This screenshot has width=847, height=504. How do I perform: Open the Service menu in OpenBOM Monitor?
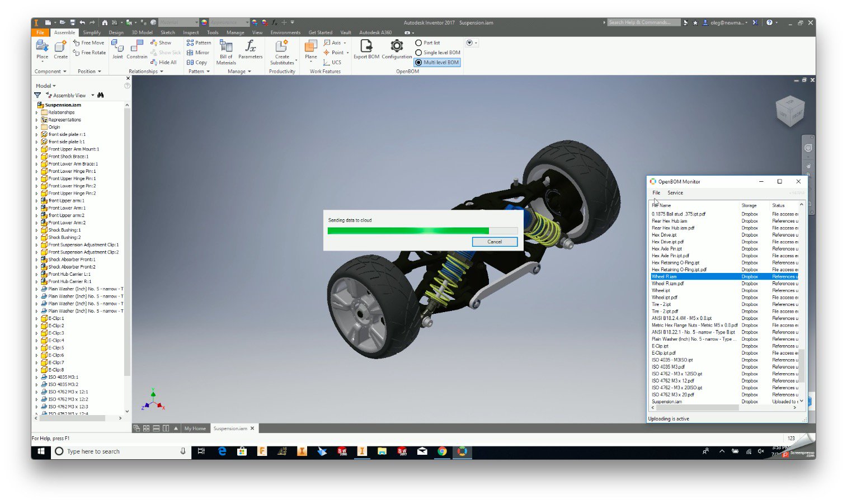pos(675,192)
